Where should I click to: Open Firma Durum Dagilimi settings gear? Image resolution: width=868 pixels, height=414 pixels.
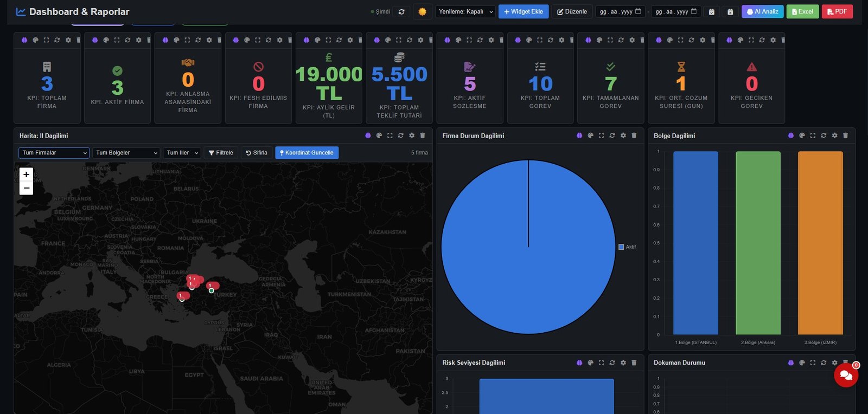point(623,135)
